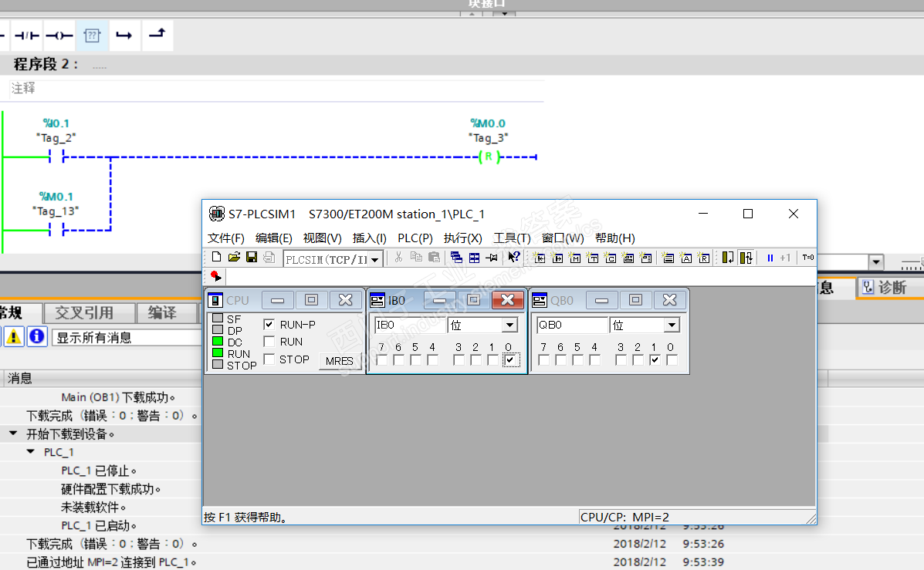Click the 注释 comment field
This screenshot has width=924, height=570.
tap(277, 89)
